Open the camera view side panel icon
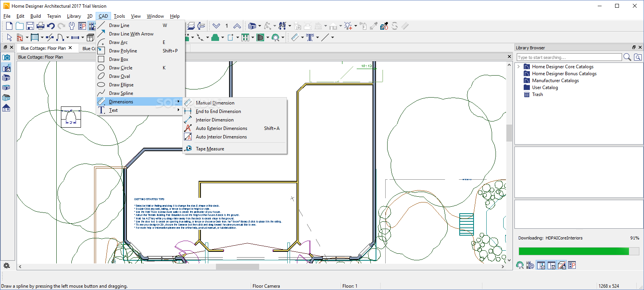The height and width of the screenshot is (290, 644). click(6, 57)
